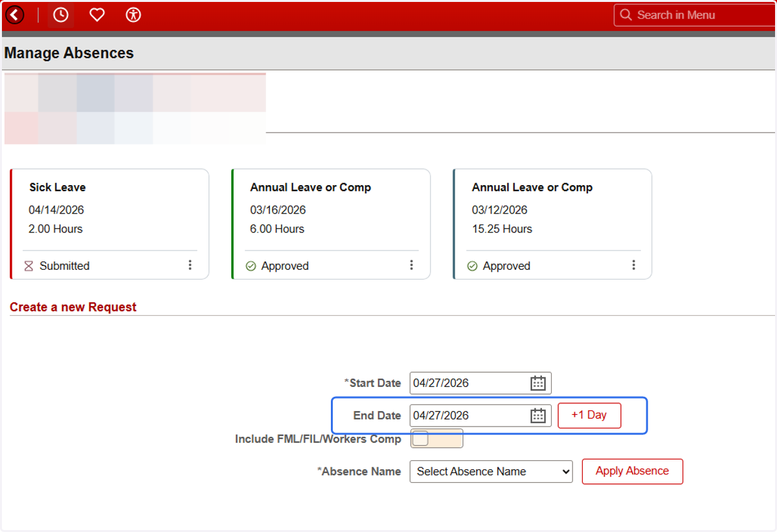Click the checkmark icon on 03/16/2026 card
This screenshot has width=777, height=532.
pyautogui.click(x=251, y=266)
